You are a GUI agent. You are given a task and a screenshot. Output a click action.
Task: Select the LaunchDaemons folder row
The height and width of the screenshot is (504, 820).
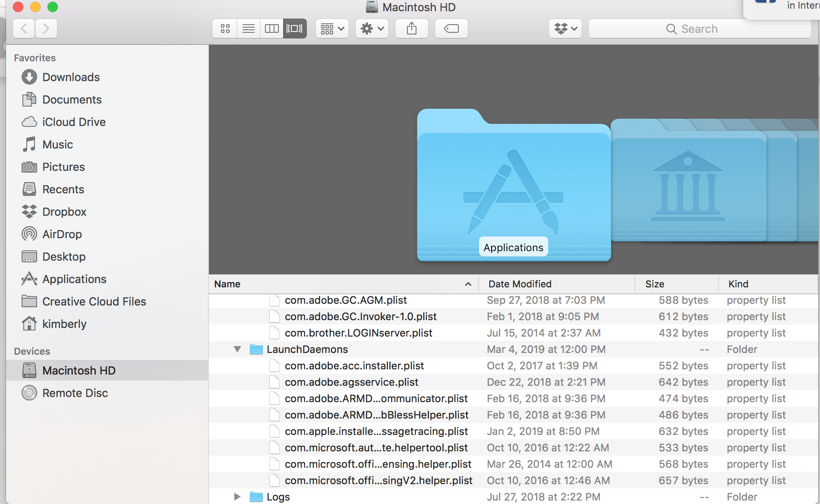pyautogui.click(x=514, y=349)
